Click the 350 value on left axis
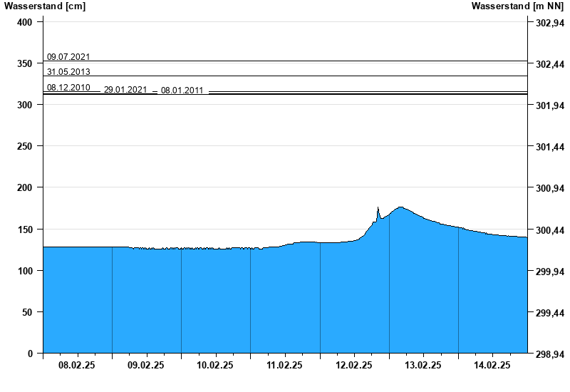 pyautogui.click(x=25, y=63)
